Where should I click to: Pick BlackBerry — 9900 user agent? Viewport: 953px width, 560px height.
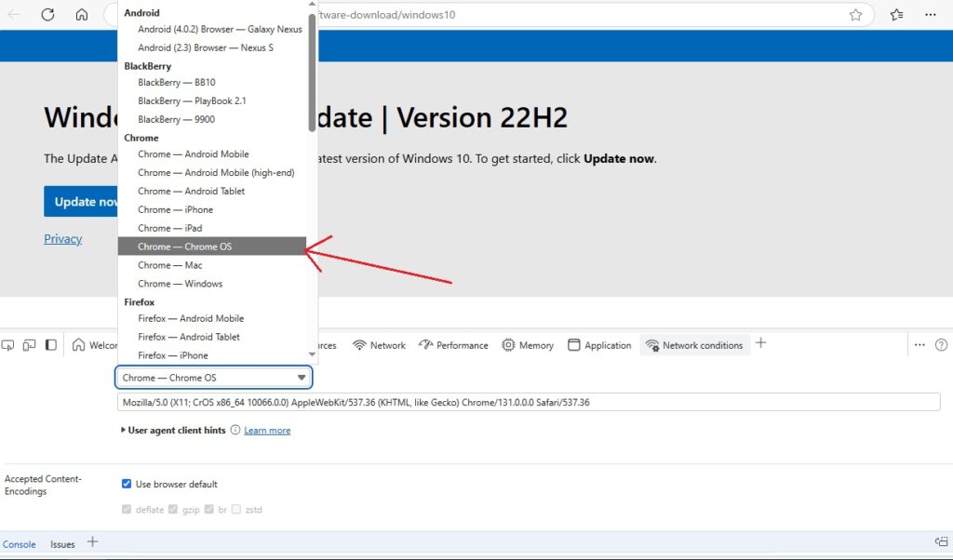click(x=212, y=119)
